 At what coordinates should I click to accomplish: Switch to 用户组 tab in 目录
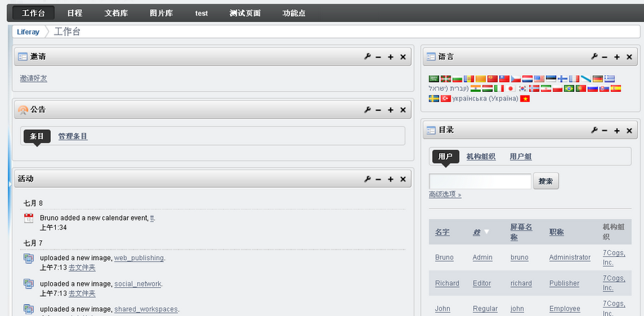(x=521, y=156)
